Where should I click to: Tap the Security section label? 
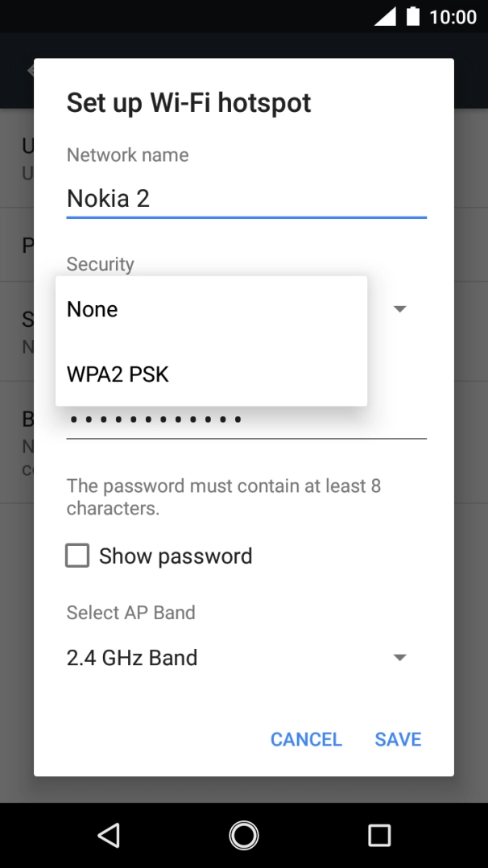100,263
